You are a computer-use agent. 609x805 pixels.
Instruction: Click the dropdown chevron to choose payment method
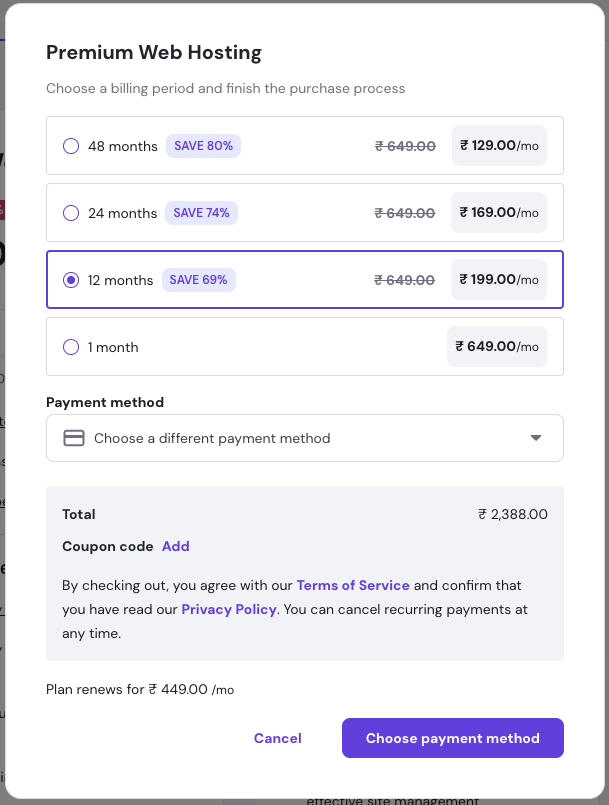536,438
